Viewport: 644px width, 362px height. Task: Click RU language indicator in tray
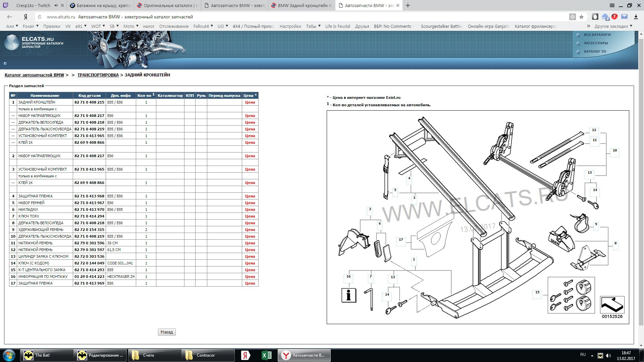[583, 355]
